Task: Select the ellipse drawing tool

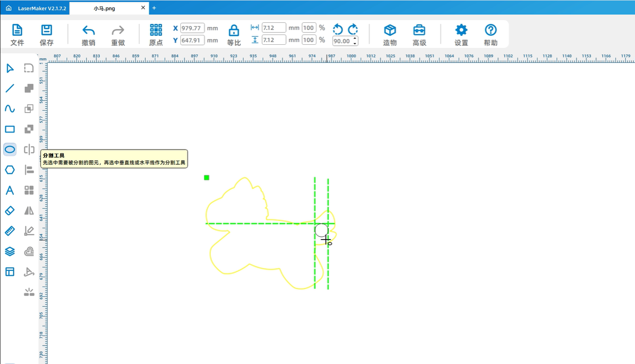Action: (x=10, y=150)
